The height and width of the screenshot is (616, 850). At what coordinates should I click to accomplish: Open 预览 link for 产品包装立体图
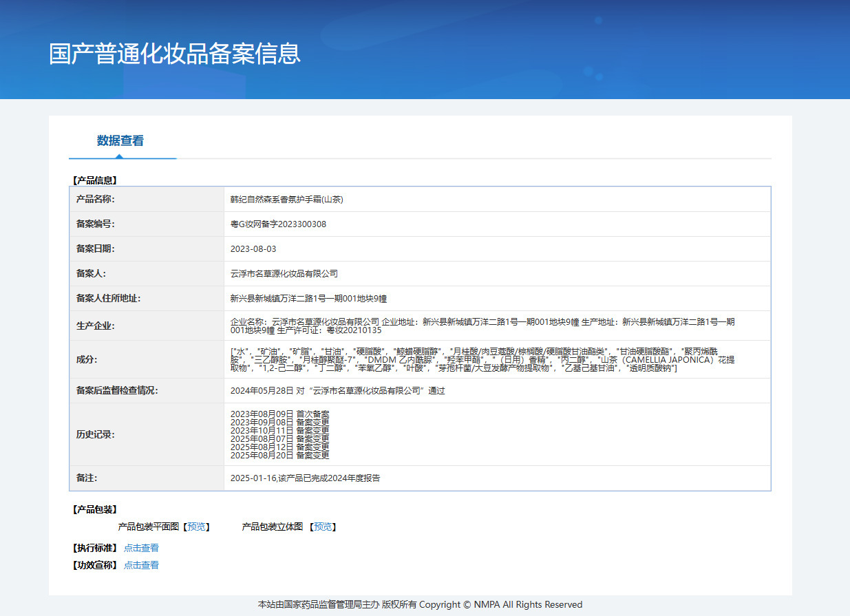(x=323, y=527)
